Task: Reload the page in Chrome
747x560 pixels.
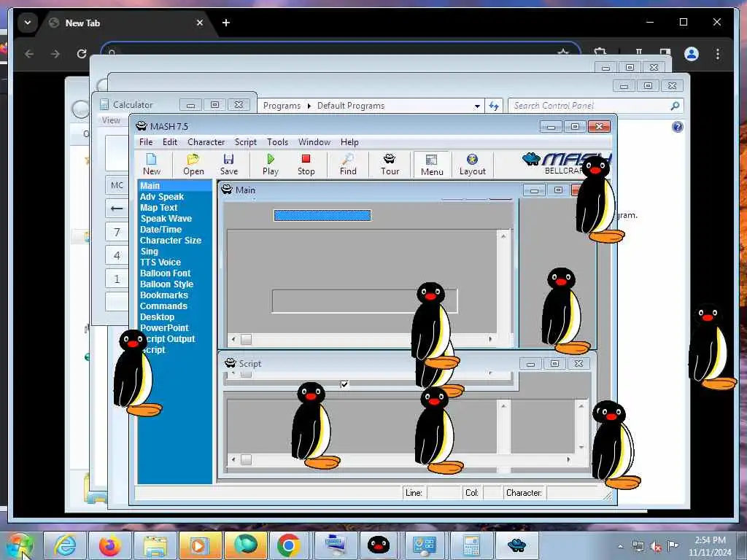Action: (82, 54)
